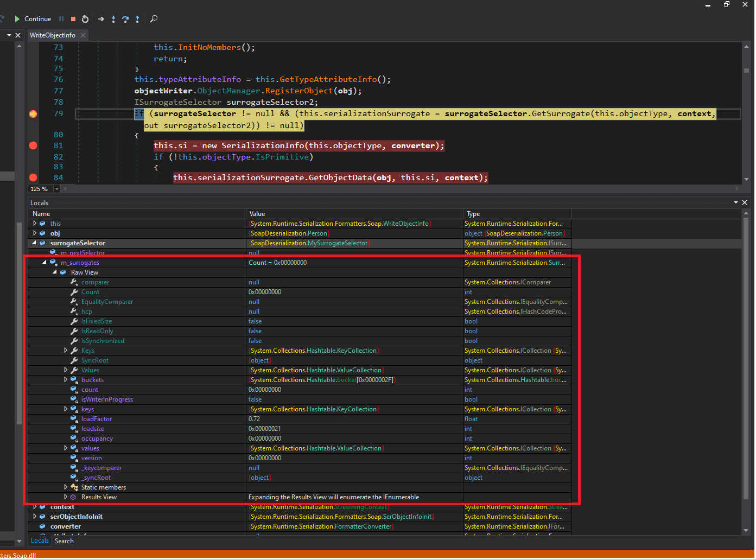Step Out with the up-arrow icon

(x=137, y=19)
